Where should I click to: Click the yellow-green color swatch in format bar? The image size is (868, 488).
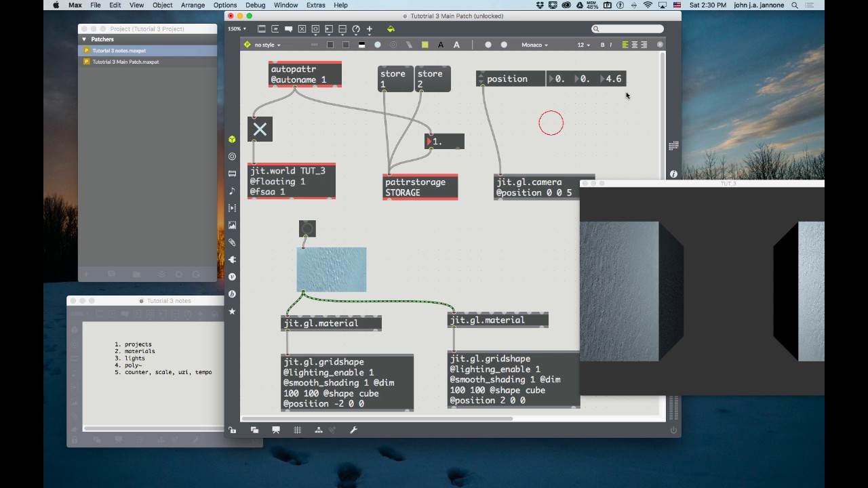(x=425, y=45)
